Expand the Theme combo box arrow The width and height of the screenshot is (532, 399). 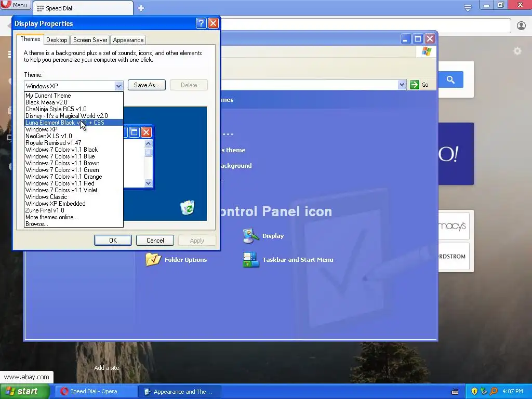point(118,86)
